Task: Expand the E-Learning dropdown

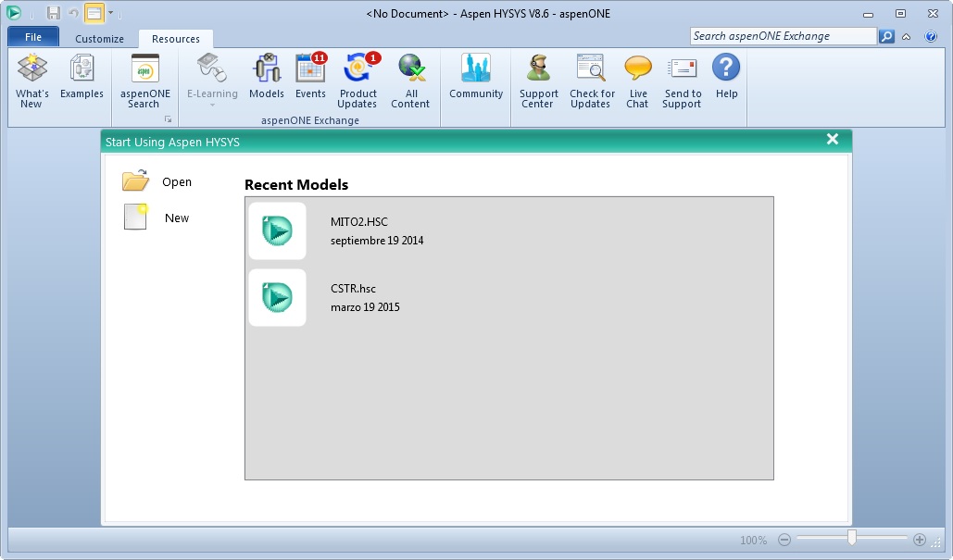Action: tap(212, 104)
